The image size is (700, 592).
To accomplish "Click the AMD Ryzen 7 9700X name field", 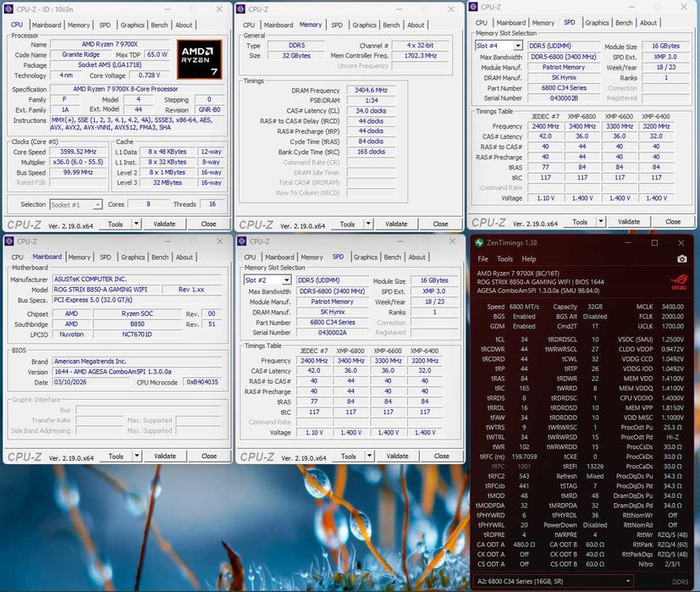I will point(110,44).
